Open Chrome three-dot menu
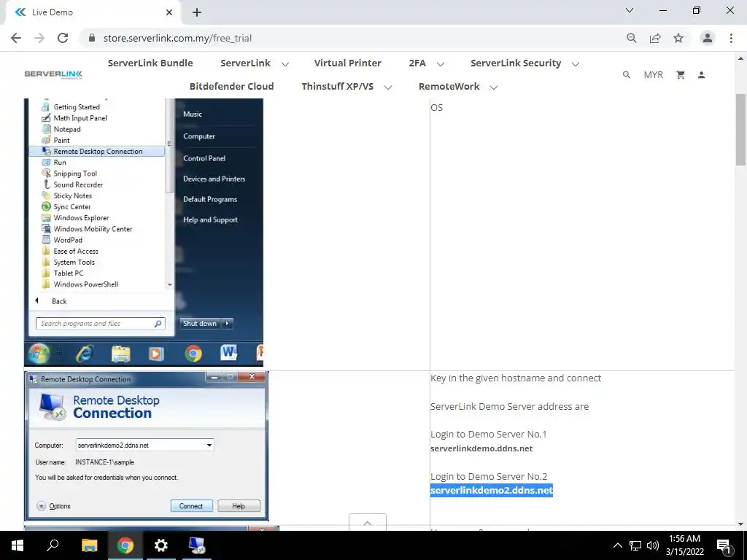This screenshot has width=747, height=560. coord(731,38)
